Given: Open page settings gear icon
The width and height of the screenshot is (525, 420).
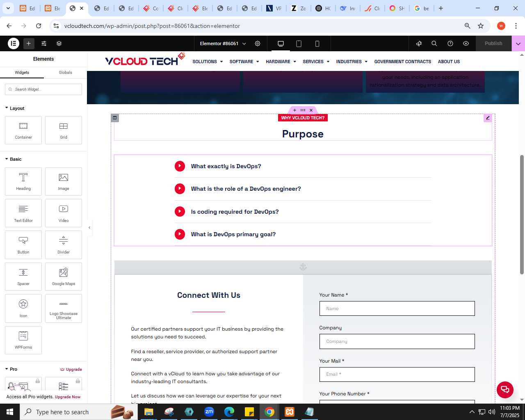Looking at the screenshot, I should [x=258, y=43].
